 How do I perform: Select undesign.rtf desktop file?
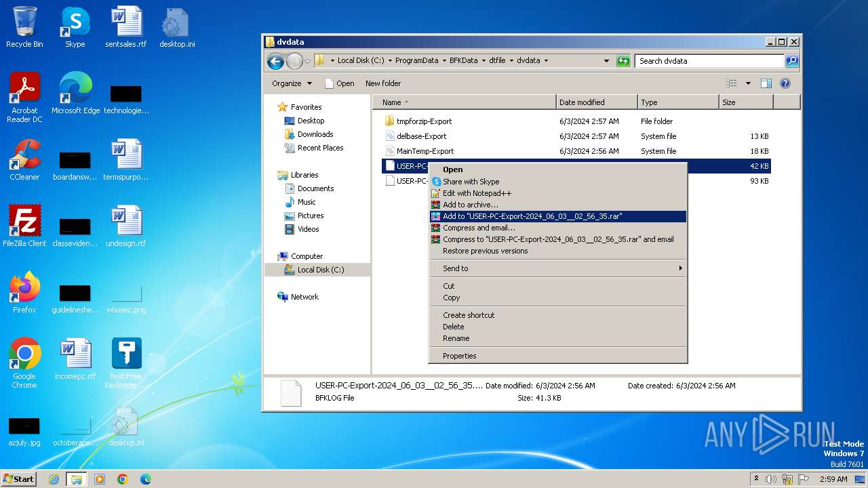[x=126, y=226]
